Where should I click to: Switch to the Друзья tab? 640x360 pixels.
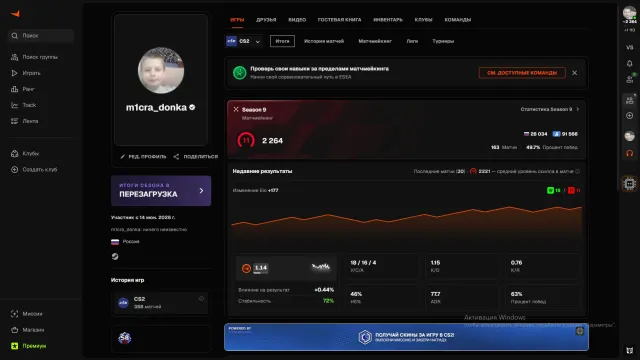pyautogui.click(x=266, y=20)
